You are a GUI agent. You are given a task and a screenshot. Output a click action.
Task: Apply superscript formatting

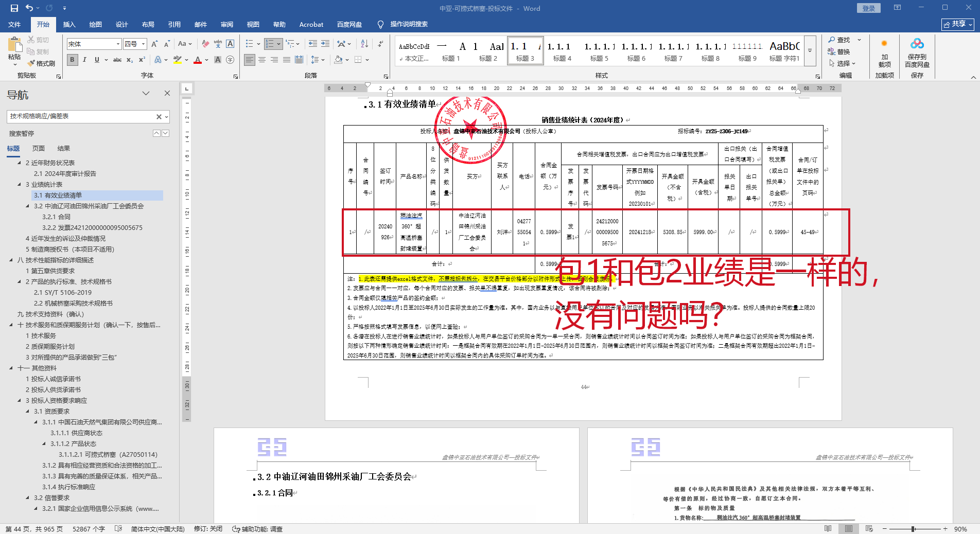coord(142,60)
